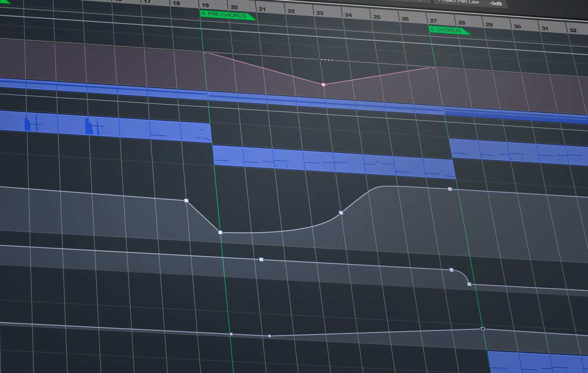Click bar 19 on the ruler
588x373 pixels.
pos(206,5)
